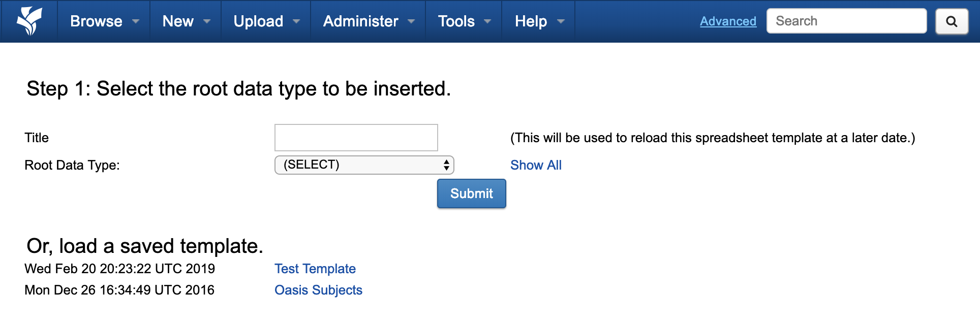Open the Administer menu
Viewport: 980px width, 326px height.
pos(360,21)
